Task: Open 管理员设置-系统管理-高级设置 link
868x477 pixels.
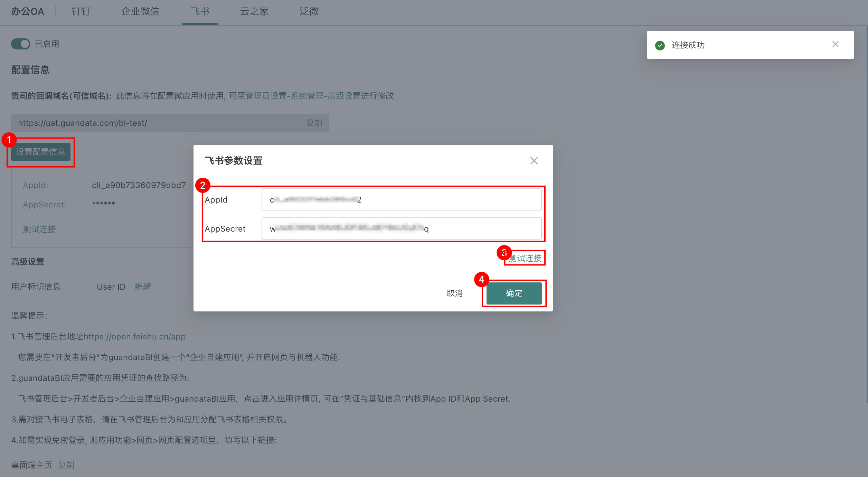Action: click(303, 96)
